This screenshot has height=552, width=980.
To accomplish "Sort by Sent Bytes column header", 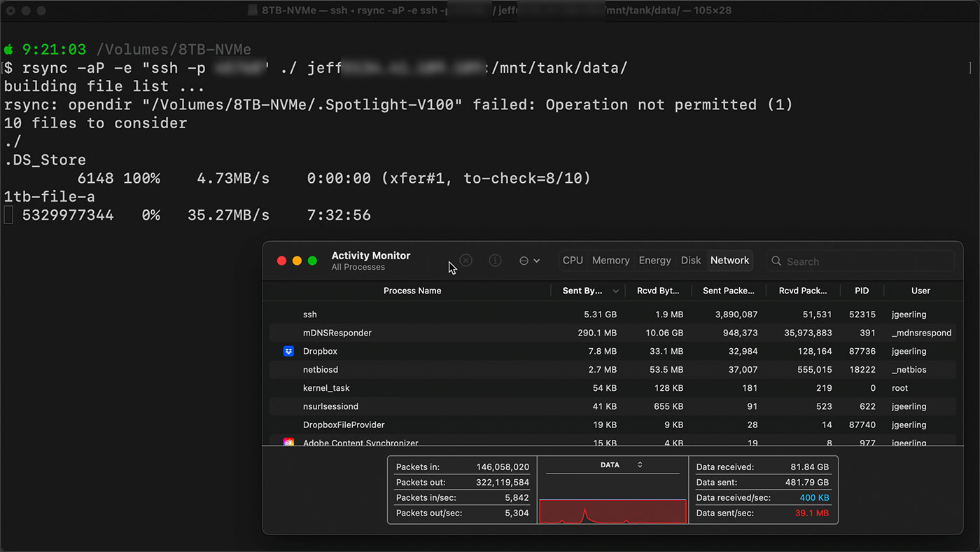I will (x=587, y=291).
